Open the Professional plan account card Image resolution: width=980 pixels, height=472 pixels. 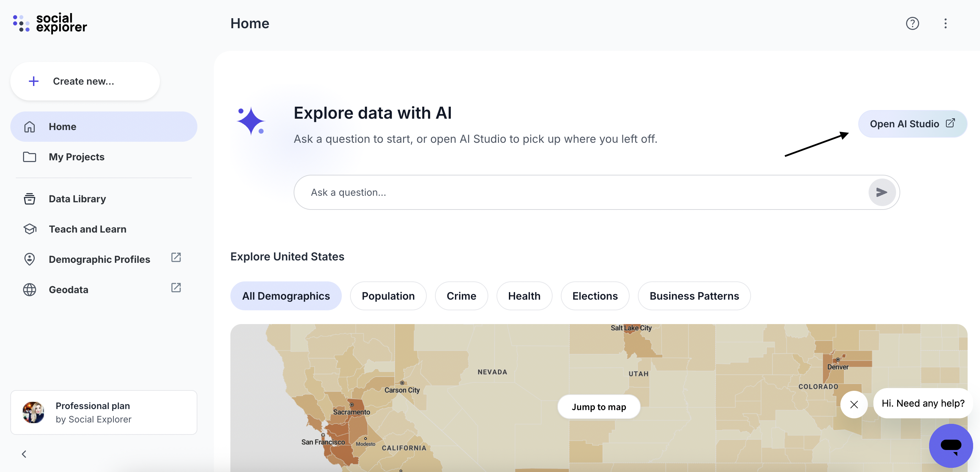coord(104,412)
